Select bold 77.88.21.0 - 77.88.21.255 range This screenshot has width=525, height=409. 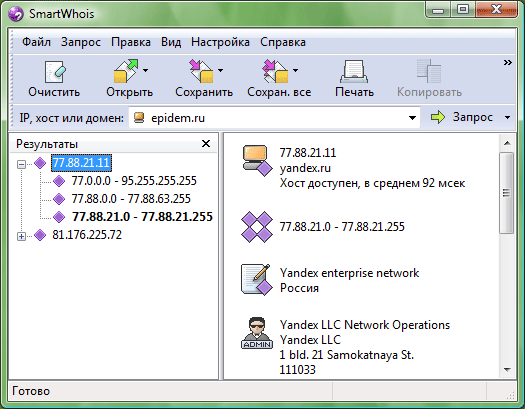point(143,217)
